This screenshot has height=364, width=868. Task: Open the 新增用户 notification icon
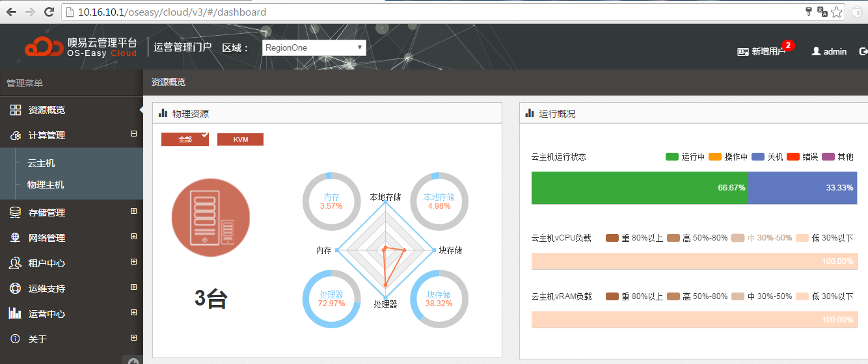coord(743,51)
